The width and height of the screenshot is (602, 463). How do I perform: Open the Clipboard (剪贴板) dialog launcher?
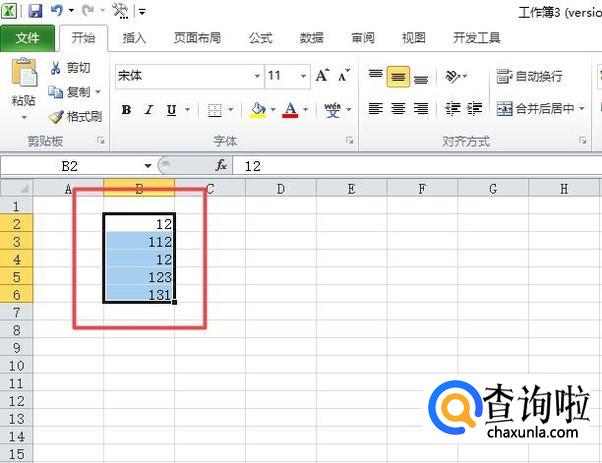click(101, 141)
